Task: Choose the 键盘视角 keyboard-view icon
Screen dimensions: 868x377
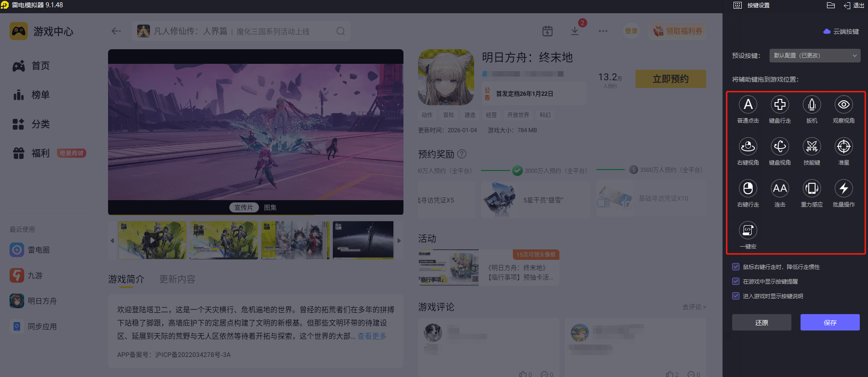Action: [x=780, y=147]
